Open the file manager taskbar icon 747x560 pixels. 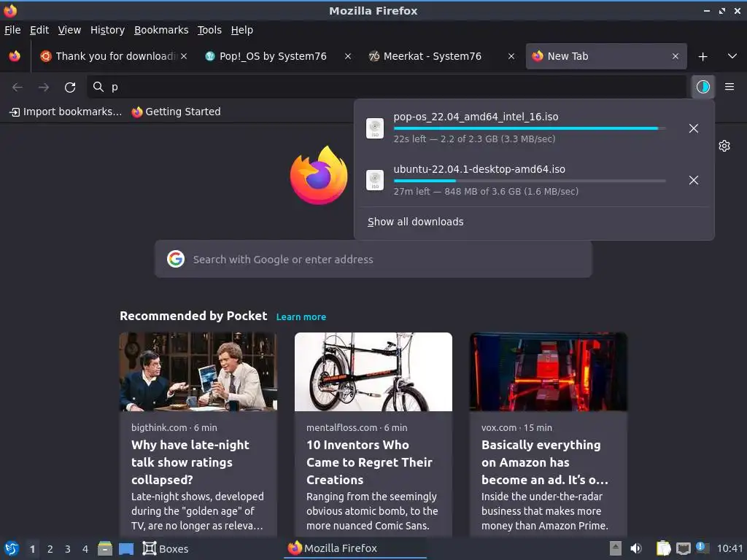[105, 548]
